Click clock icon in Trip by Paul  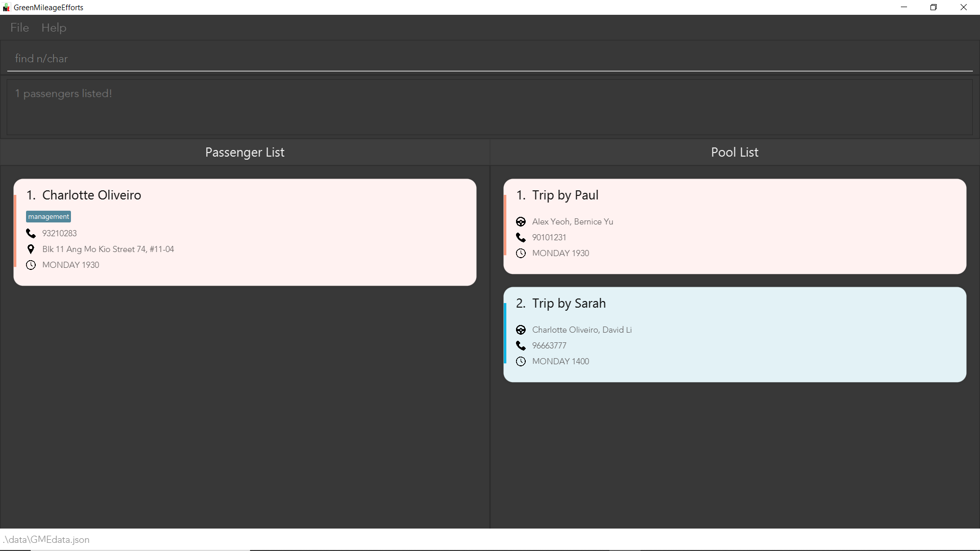coord(521,253)
